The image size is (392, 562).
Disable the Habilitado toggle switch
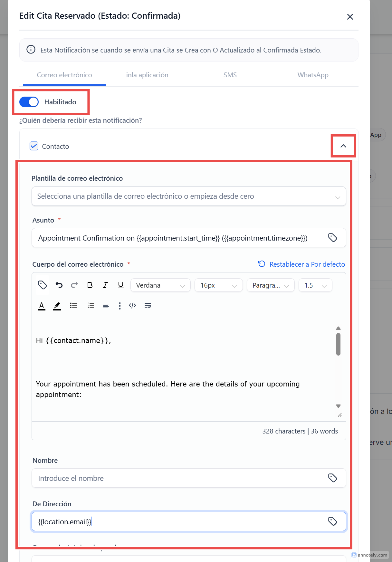(x=29, y=102)
